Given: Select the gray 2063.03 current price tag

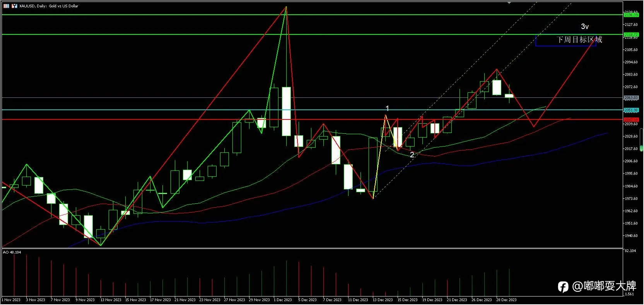Looking at the screenshot, I should [x=631, y=98].
